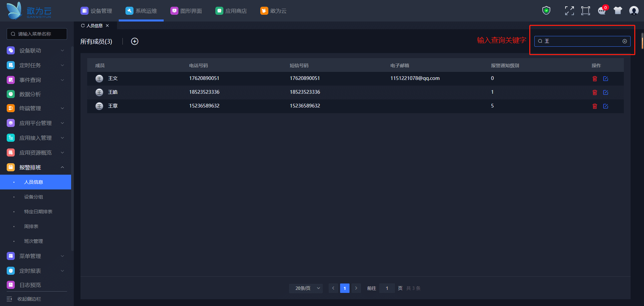Open 日志预览 in sidebar
Screen dimensions: 644x306
pos(36,285)
